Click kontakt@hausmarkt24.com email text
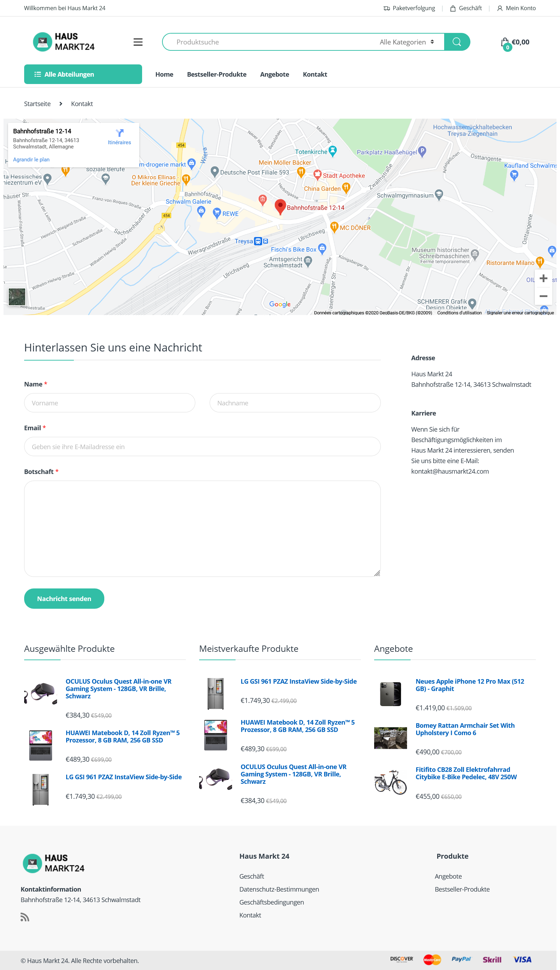The image size is (560, 970). [x=450, y=471]
